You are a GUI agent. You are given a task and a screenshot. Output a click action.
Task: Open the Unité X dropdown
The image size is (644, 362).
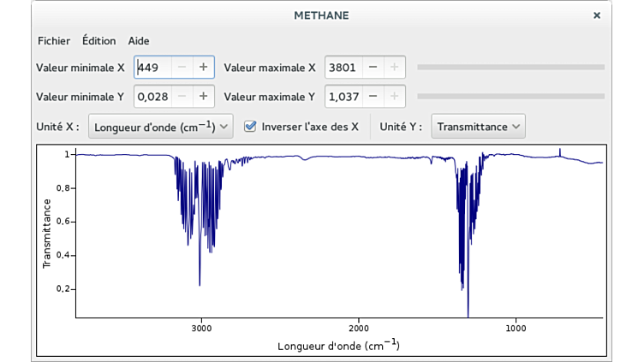161,127
